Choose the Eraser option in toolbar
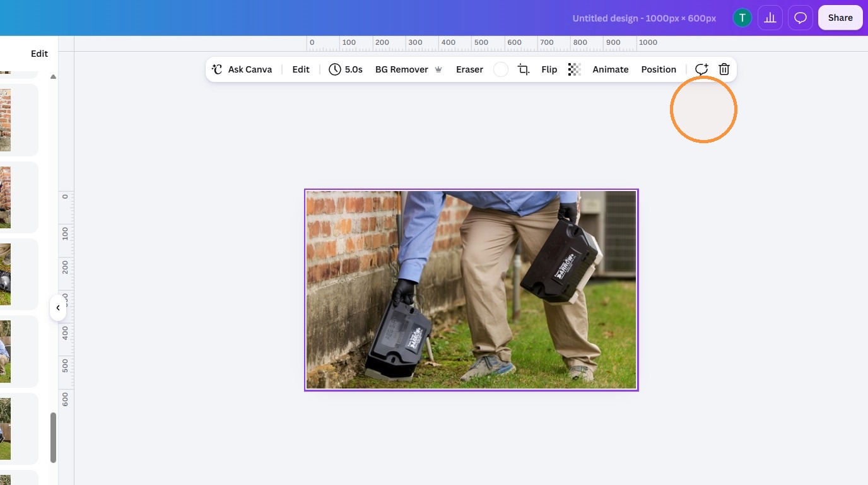The width and height of the screenshot is (868, 485). [469, 69]
